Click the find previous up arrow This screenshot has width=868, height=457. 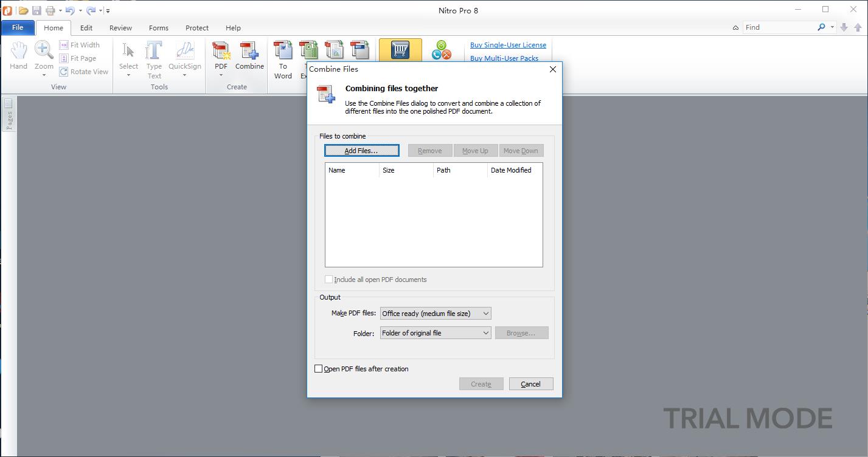pos(858,27)
